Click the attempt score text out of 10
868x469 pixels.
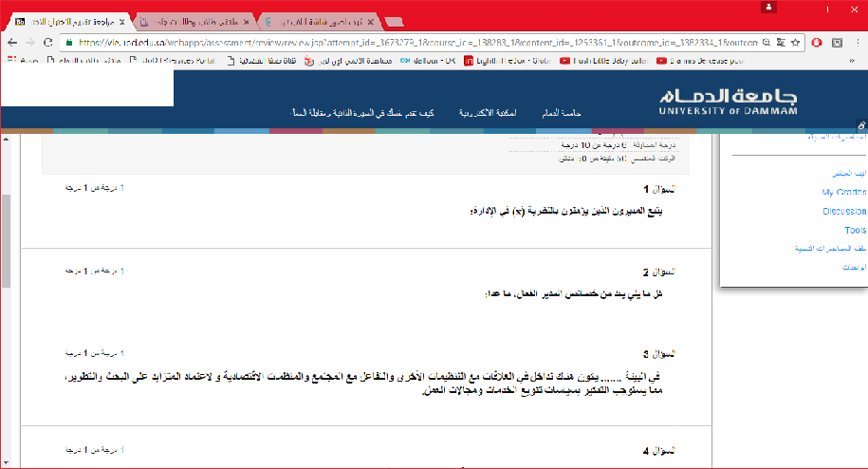[x=619, y=145]
